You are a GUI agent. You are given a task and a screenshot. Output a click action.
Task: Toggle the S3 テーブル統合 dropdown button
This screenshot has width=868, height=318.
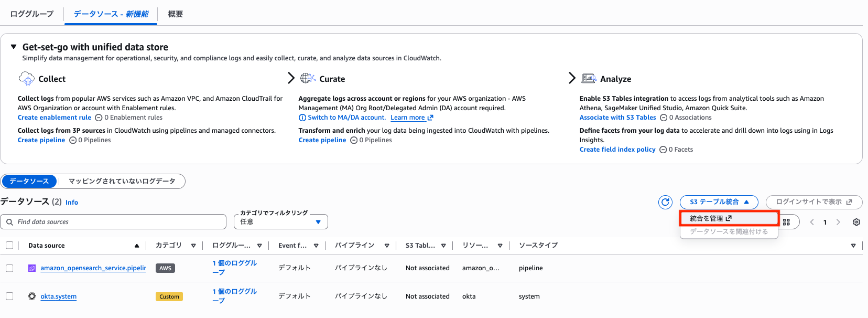click(719, 202)
